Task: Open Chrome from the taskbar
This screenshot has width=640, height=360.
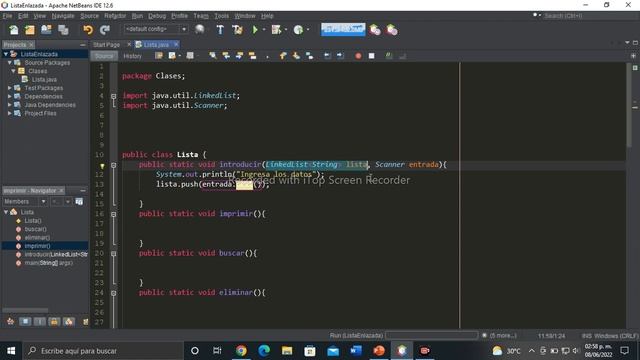Action: (241, 351)
